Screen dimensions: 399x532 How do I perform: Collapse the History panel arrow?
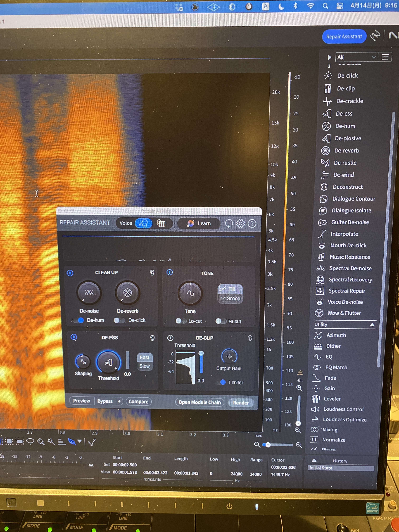pyautogui.click(x=314, y=460)
